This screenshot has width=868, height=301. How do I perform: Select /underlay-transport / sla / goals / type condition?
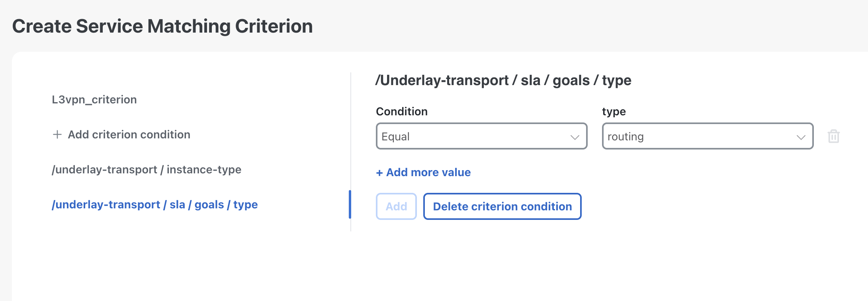pyautogui.click(x=155, y=205)
